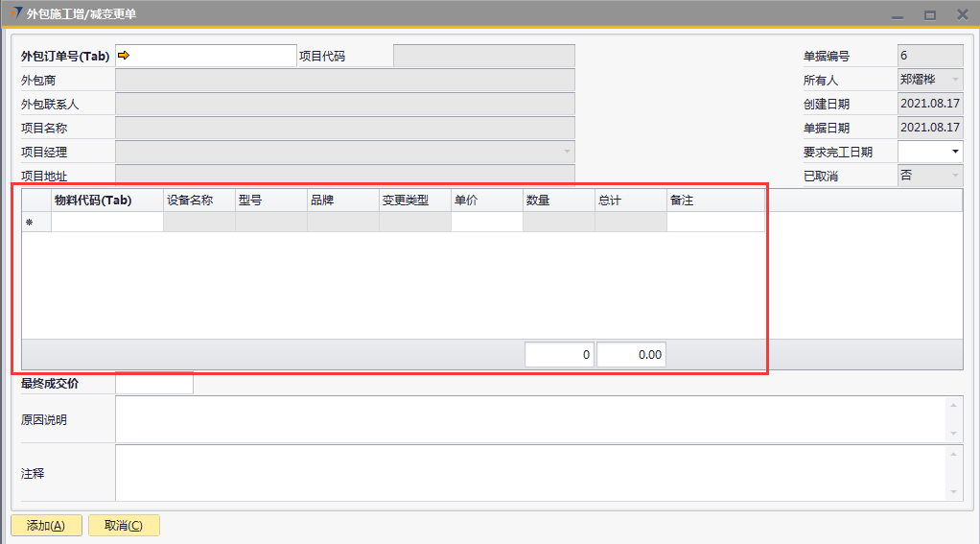Viewport: 980px width, 544px height.
Task: Close the 外包施工增/减变更单 window
Action: coord(962,15)
